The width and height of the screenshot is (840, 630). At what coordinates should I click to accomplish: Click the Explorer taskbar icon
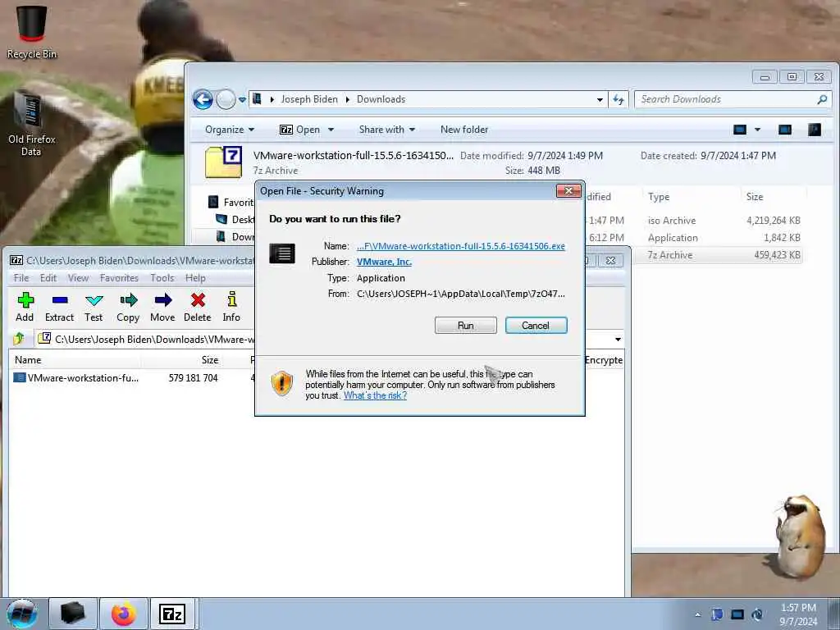pos(73,614)
